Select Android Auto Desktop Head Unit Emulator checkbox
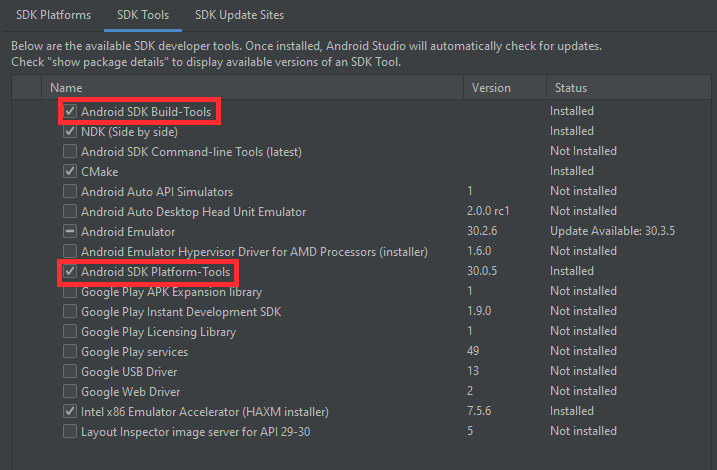The width and height of the screenshot is (717, 470). click(x=70, y=211)
